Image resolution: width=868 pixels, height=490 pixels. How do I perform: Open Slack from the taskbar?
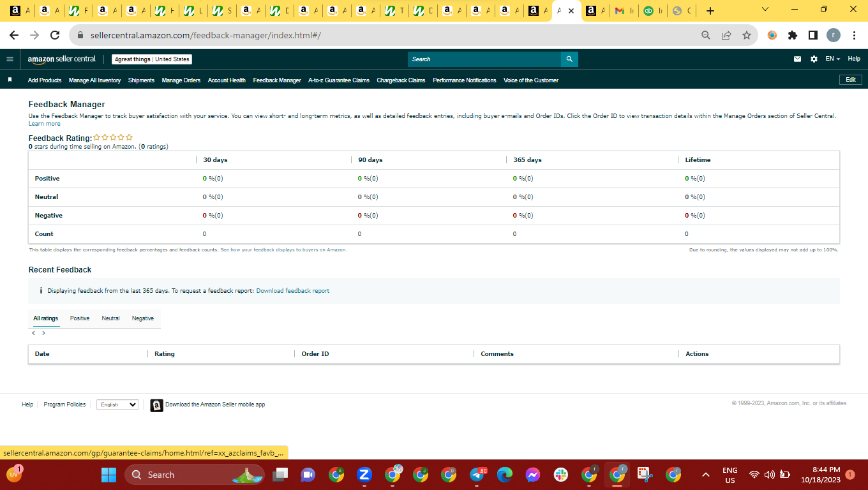561,475
